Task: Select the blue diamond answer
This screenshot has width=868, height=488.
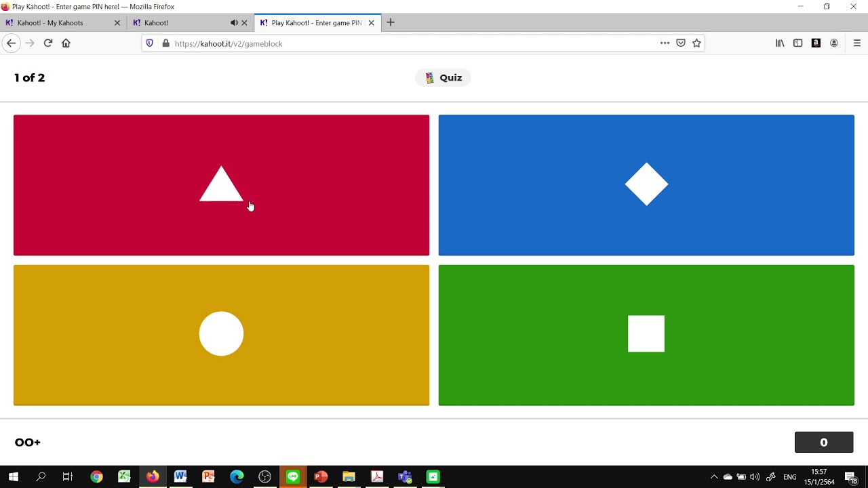Action: point(646,185)
